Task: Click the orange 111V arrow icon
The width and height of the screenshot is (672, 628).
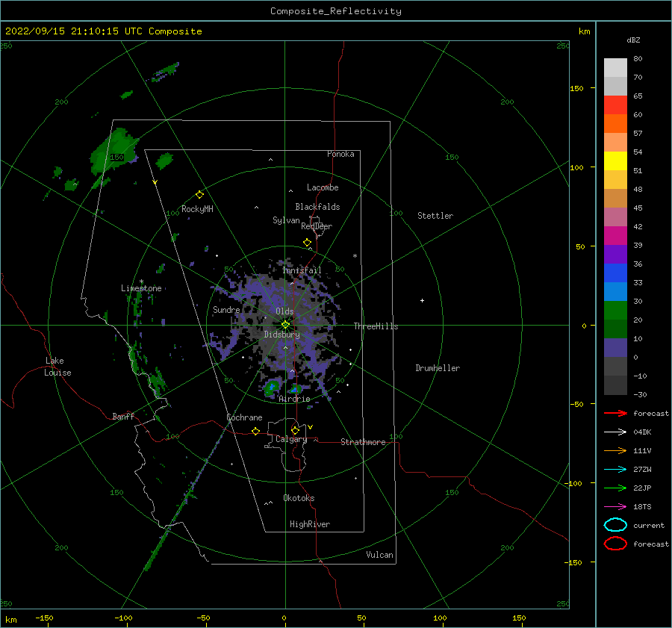Action: 615,450
